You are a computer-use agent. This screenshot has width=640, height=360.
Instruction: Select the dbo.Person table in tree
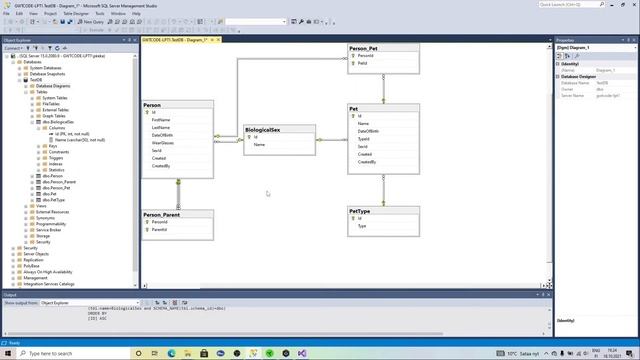click(x=53, y=176)
